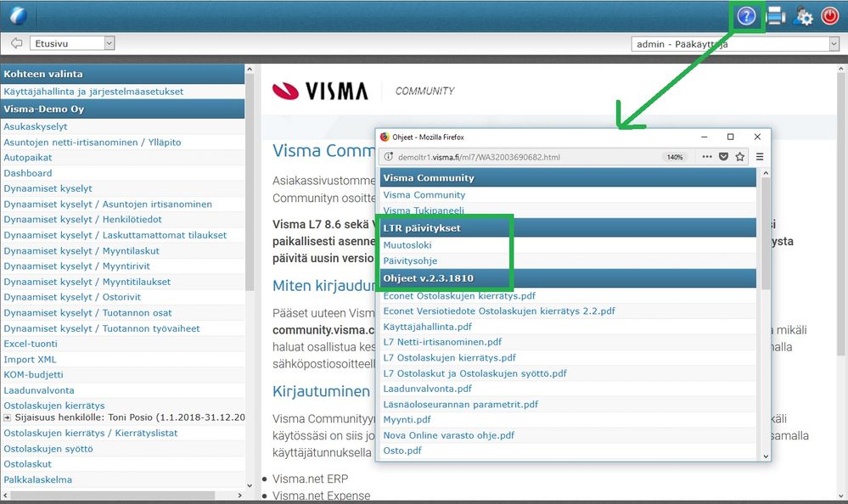Click the site info icon in Firefox address bar
Viewport: 848px width, 504px height.
(x=388, y=157)
